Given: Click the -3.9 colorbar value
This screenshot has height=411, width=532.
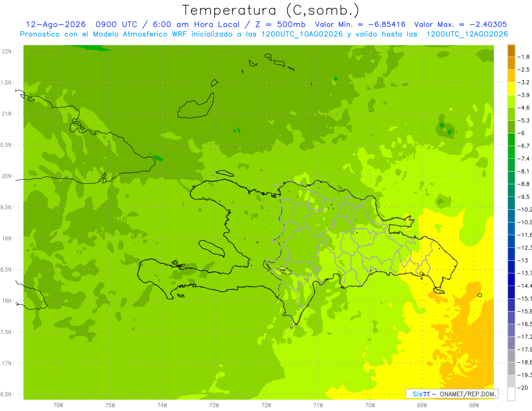Looking at the screenshot, I should point(524,95).
